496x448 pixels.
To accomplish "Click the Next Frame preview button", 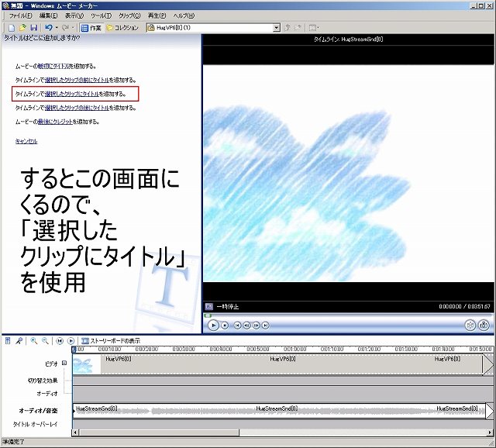I will (257, 326).
